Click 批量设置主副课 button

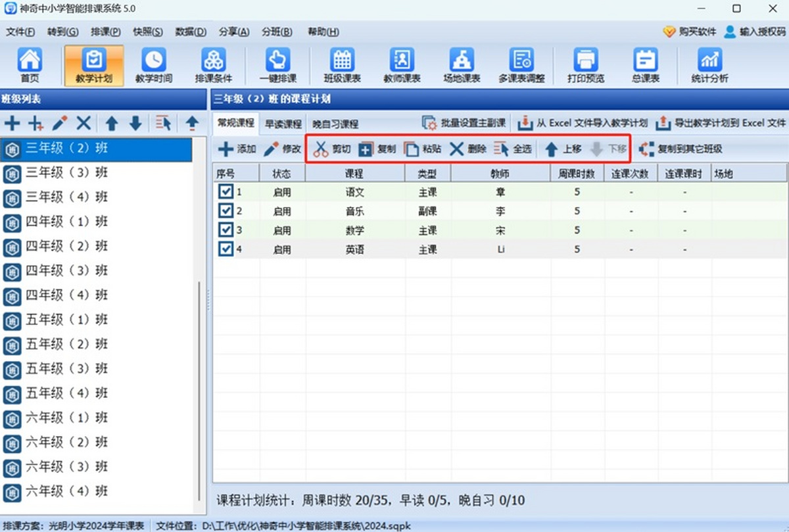pos(464,123)
